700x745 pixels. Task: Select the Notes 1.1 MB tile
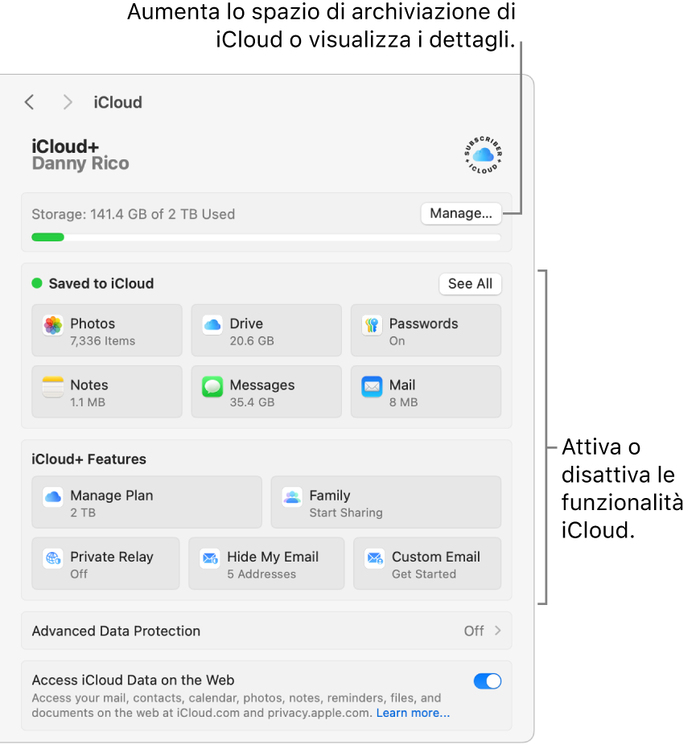[x=107, y=392]
